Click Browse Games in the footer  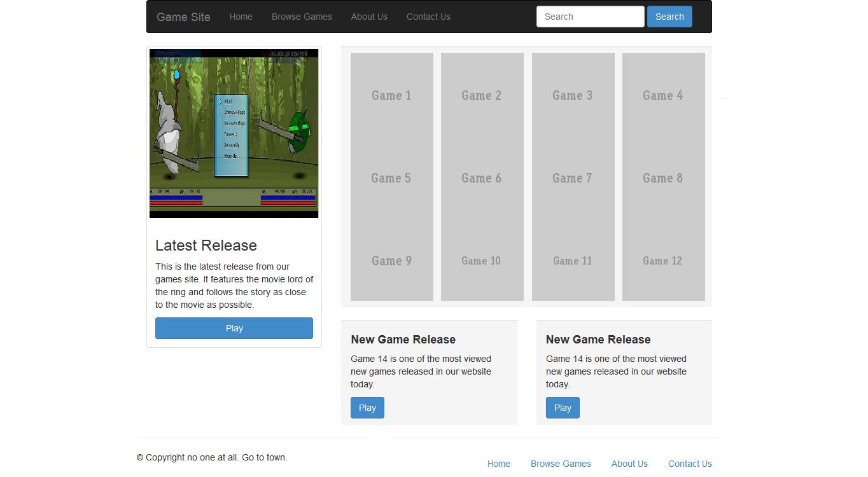click(561, 464)
